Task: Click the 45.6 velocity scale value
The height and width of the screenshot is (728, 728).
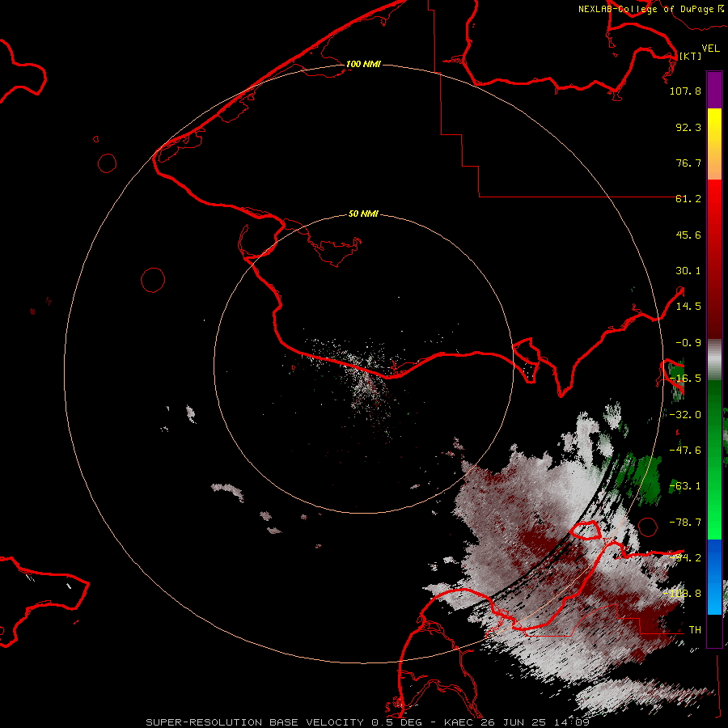Action: click(x=688, y=235)
